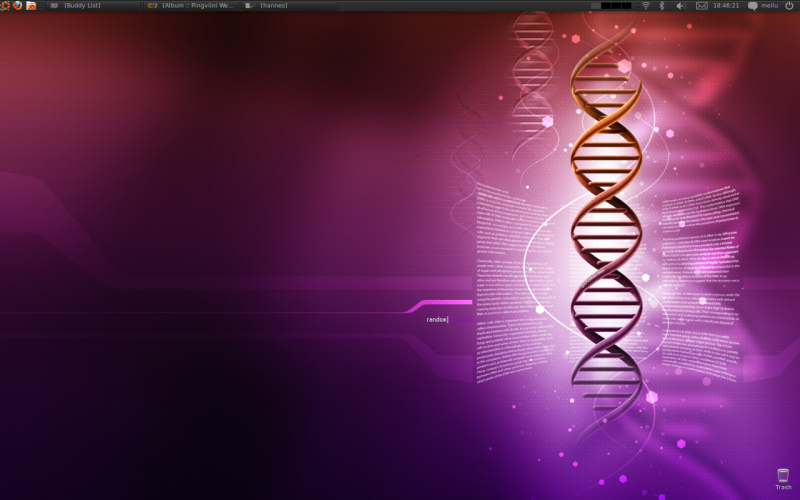This screenshot has width=800, height=500.
Task: Select the fourth workspace in the switcher
Action: (x=627, y=6)
